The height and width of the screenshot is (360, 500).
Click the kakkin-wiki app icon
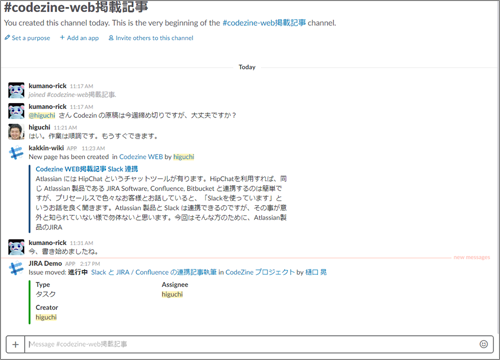coord(16,153)
